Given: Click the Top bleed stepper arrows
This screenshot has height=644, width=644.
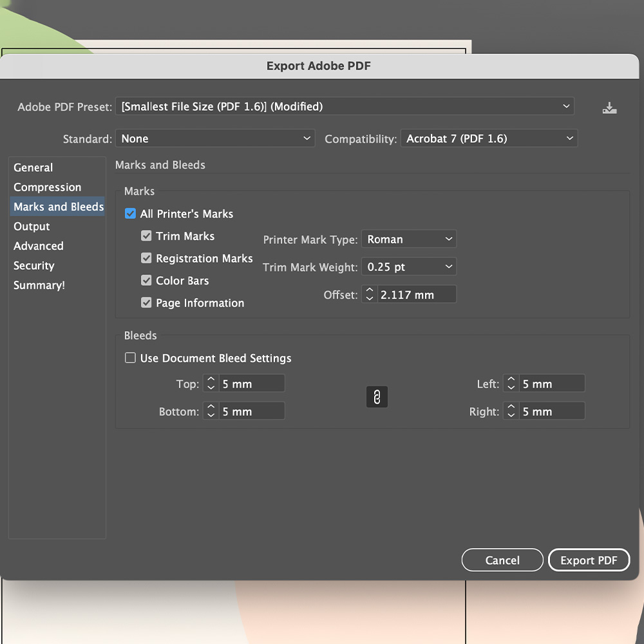Looking at the screenshot, I should coord(211,383).
